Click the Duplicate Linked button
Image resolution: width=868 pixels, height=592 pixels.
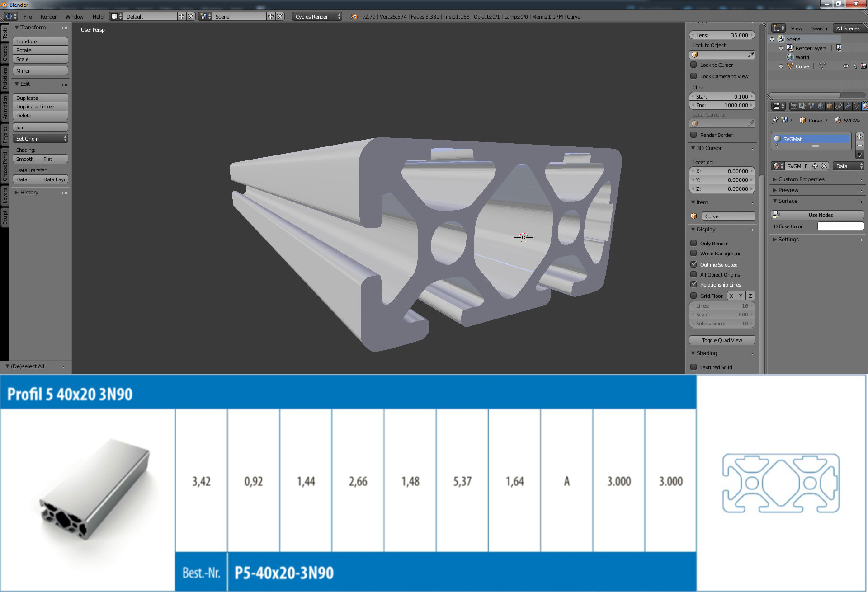[40, 107]
